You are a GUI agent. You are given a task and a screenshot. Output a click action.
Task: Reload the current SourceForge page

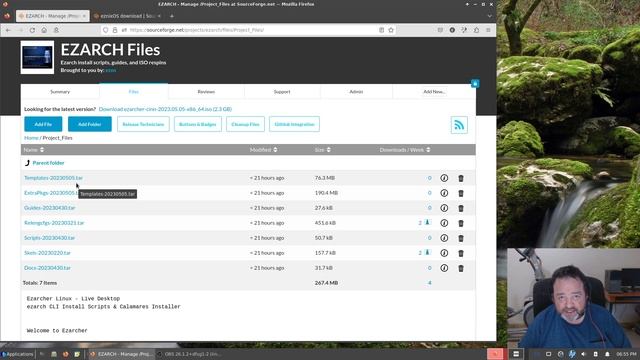pyautogui.click(x=32, y=30)
